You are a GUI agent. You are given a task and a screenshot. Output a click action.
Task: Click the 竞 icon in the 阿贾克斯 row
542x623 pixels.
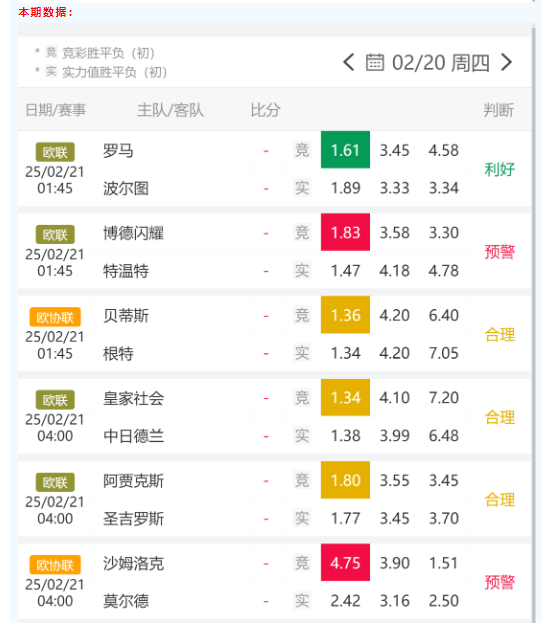[x=302, y=480]
